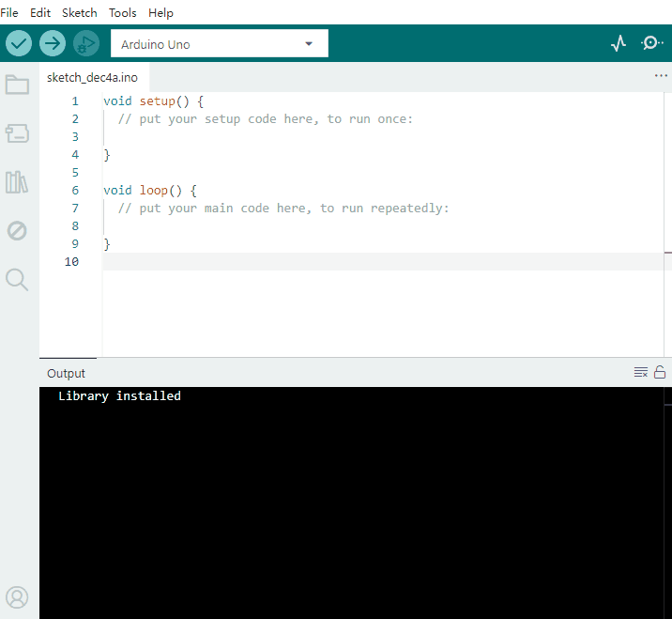
Task: Open the Debug sidebar panel
Action: click(17, 231)
